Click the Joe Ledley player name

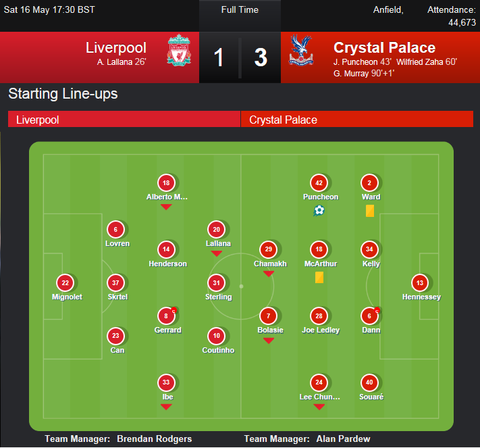(x=321, y=330)
